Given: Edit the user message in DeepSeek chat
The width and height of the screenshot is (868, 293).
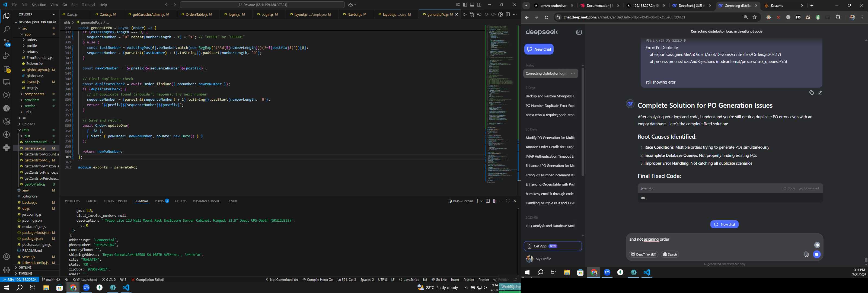Looking at the screenshot, I should tap(820, 93).
